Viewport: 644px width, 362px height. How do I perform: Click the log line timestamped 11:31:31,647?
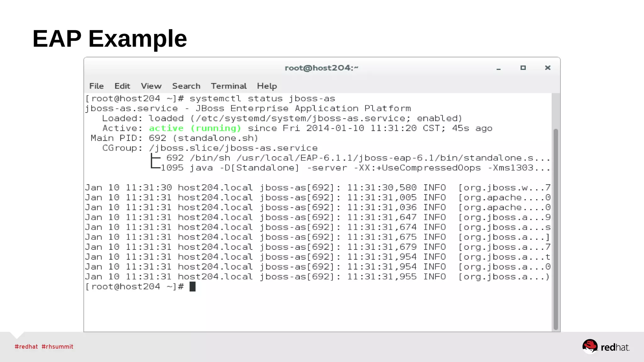coord(318,217)
